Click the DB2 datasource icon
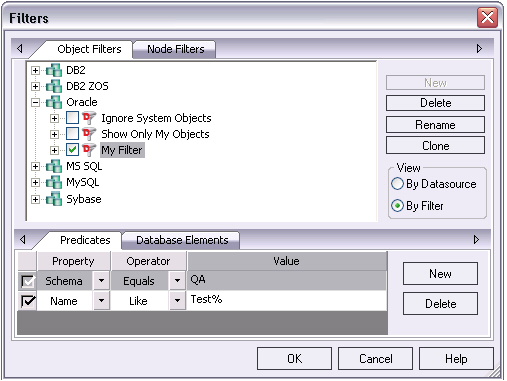Image resolution: width=507 pixels, height=381 pixels. pyautogui.click(x=54, y=70)
